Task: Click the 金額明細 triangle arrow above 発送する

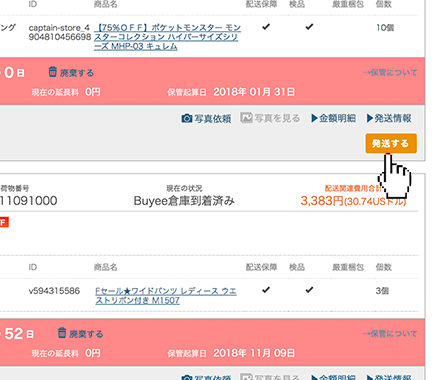Action: click(314, 118)
